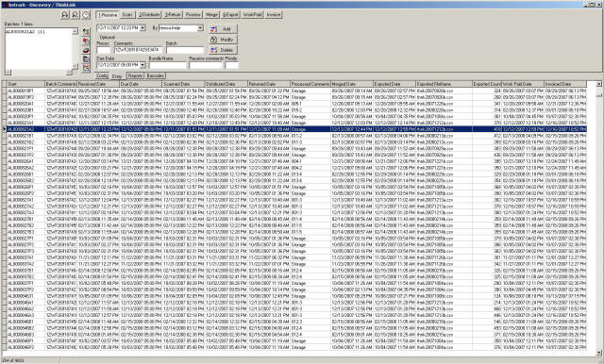Sort by the Scanned Date column header
Image resolution: width=604 pixels, height=364 pixels.
click(x=183, y=84)
